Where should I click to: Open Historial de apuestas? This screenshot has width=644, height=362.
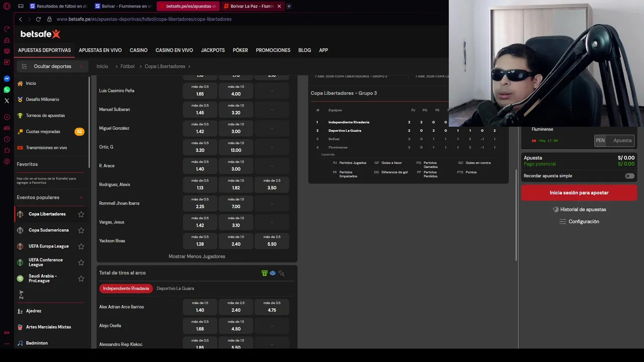[579, 210]
